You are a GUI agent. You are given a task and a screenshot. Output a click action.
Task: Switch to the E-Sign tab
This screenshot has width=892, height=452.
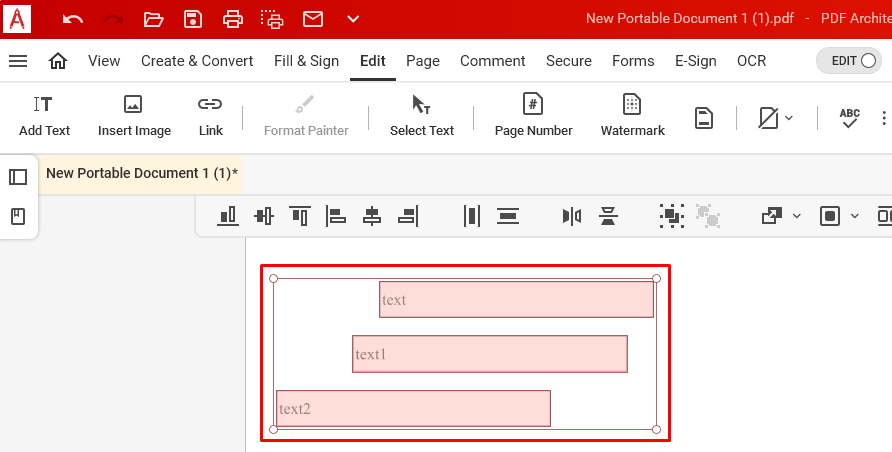point(696,61)
